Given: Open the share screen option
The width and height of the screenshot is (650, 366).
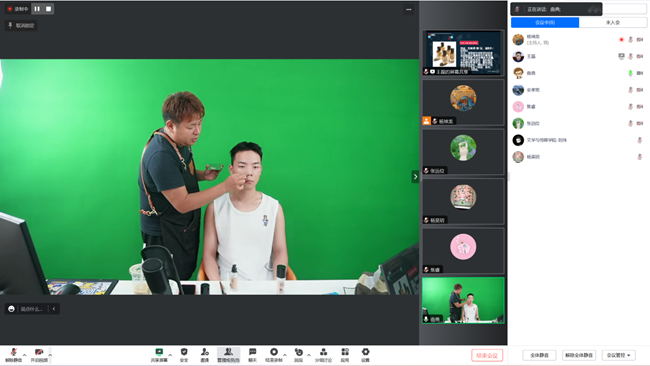Looking at the screenshot, I should (x=159, y=355).
